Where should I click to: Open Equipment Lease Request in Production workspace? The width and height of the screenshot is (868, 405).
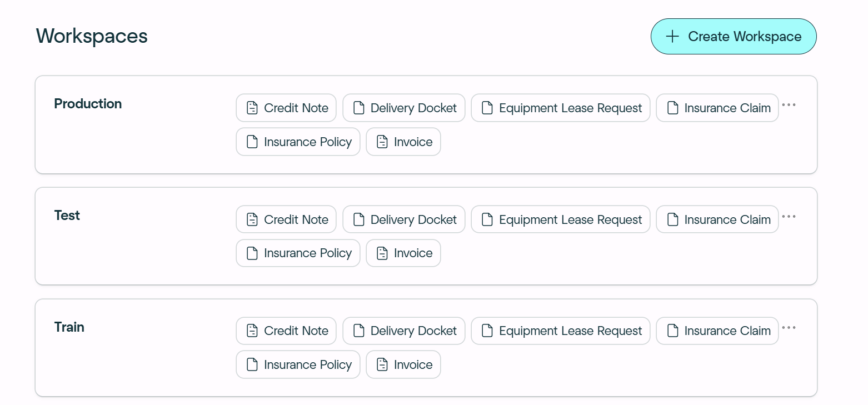tap(561, 108)
